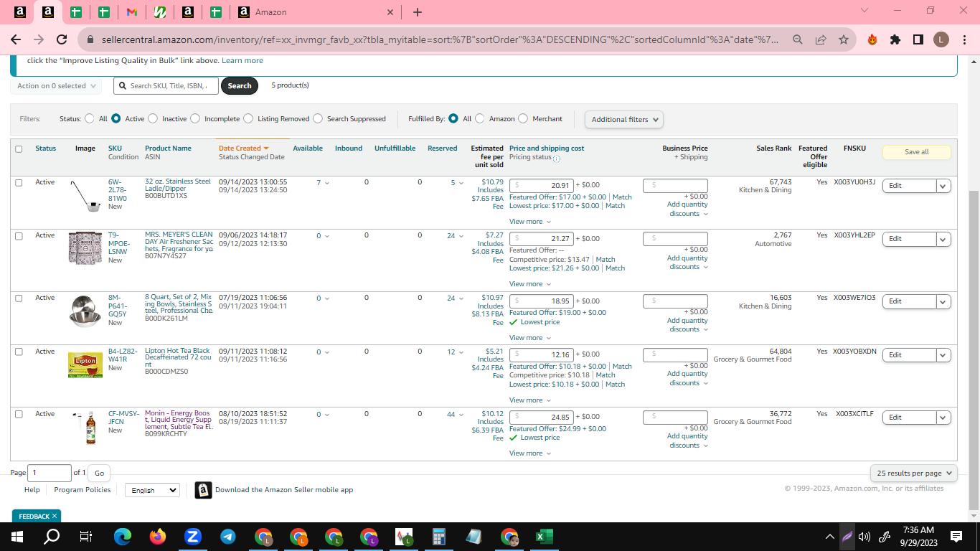
Task: Open the flame-face extension icon
Action: coord(872,40)
